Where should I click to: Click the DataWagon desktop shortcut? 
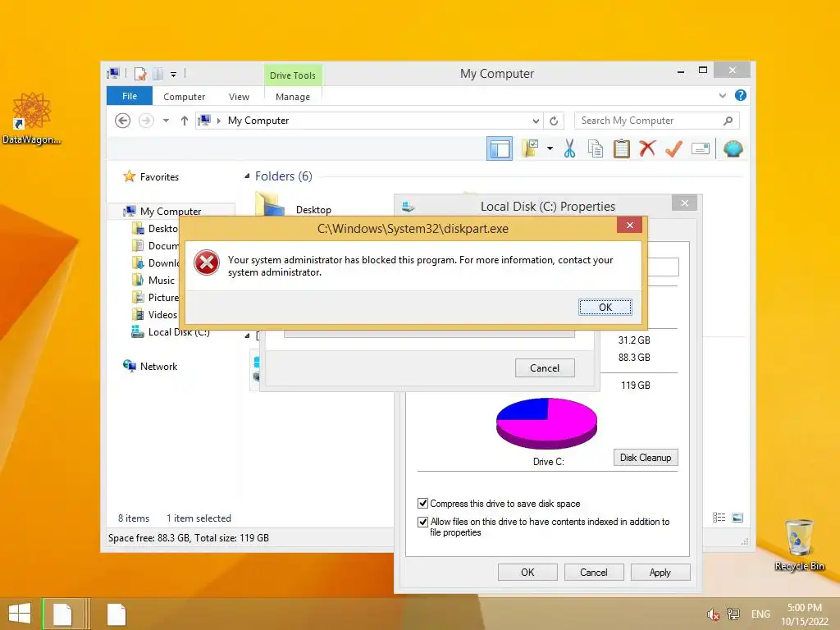(x=32, y=118)
